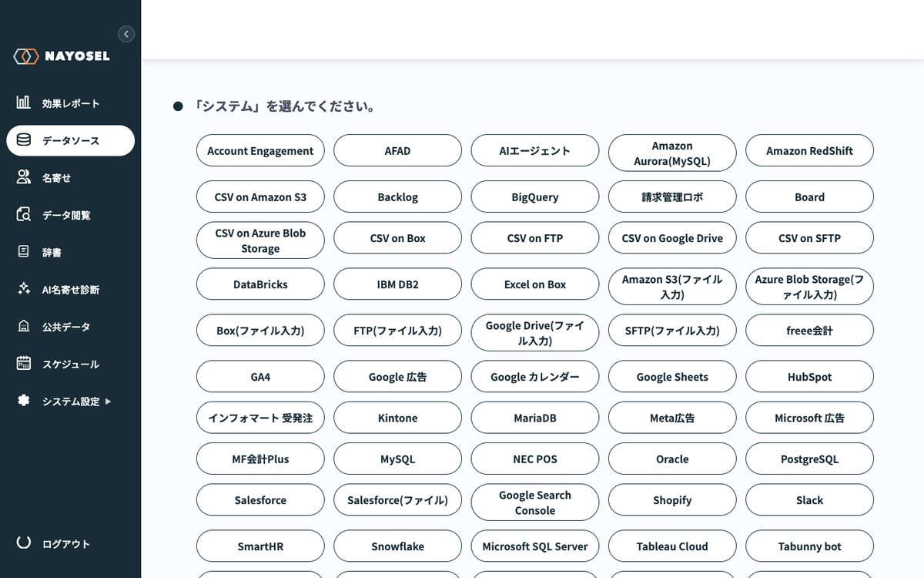The image size is (924, 578).
Task: Select Salesforce(ファイル)
Action: (397, 500)
